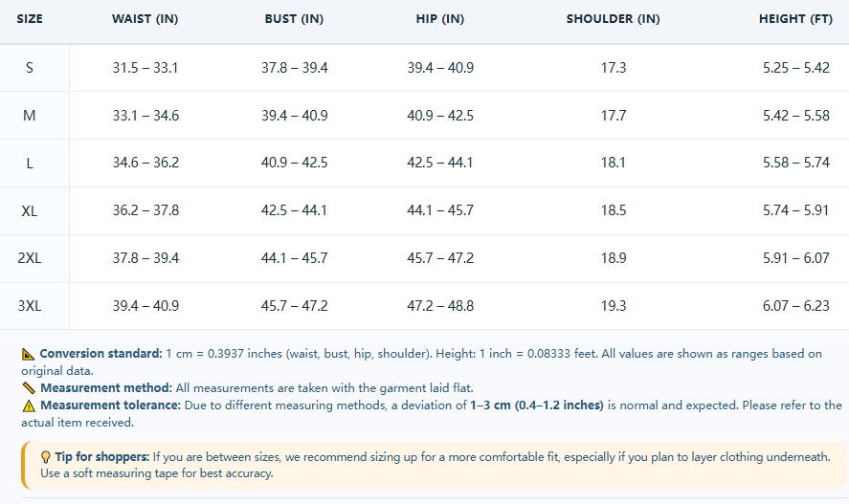Click the lightbulb icon in shopper tip

click(46, 457)
